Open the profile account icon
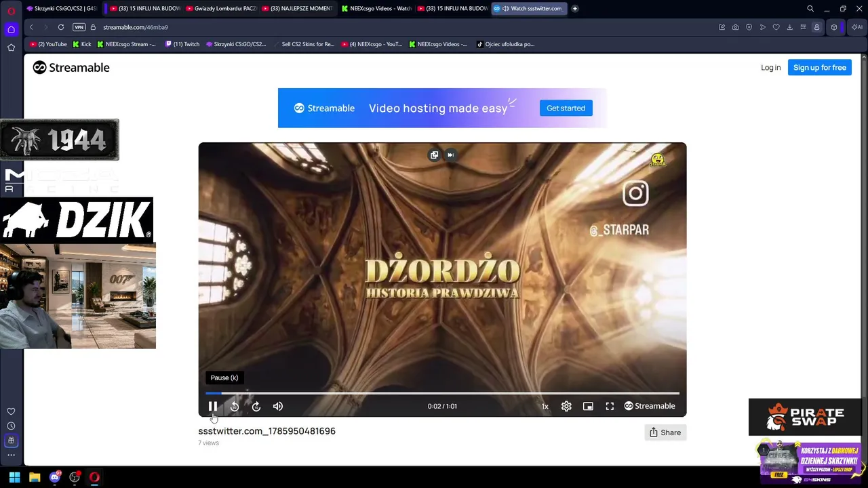 tap(816, 27)
